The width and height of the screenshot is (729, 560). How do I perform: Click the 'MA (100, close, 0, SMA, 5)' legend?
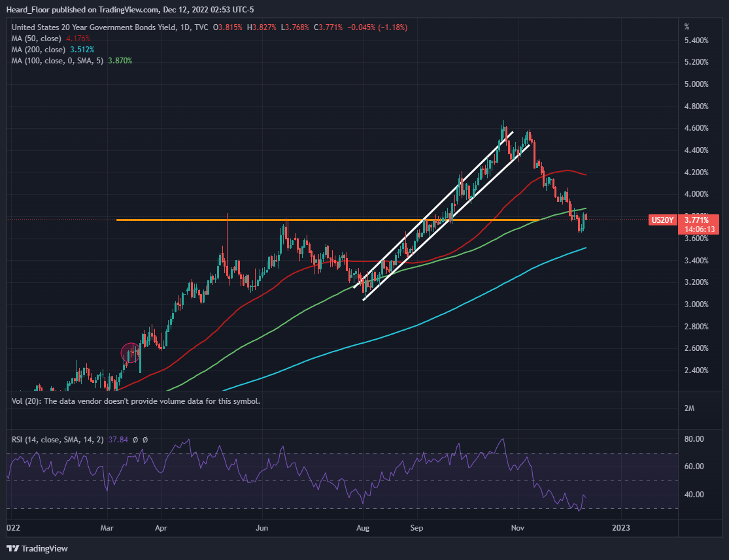[x=58, y=61]
